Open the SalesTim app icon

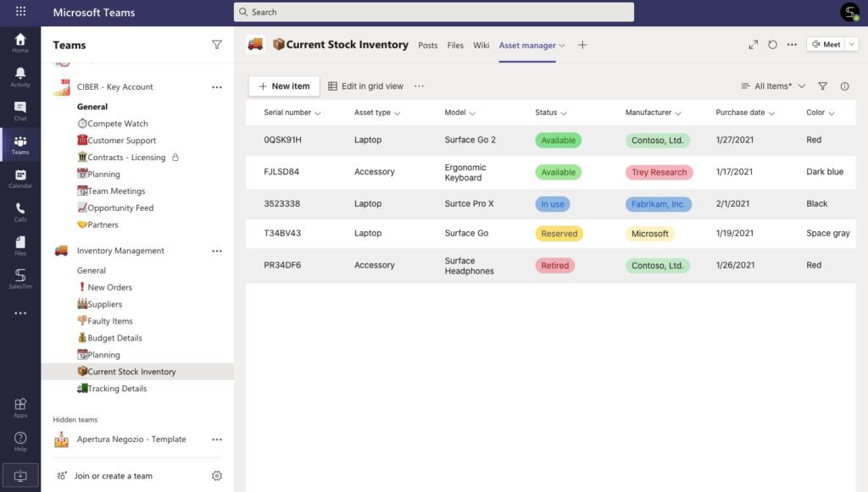pyautogui.click(x=20, y=279)
